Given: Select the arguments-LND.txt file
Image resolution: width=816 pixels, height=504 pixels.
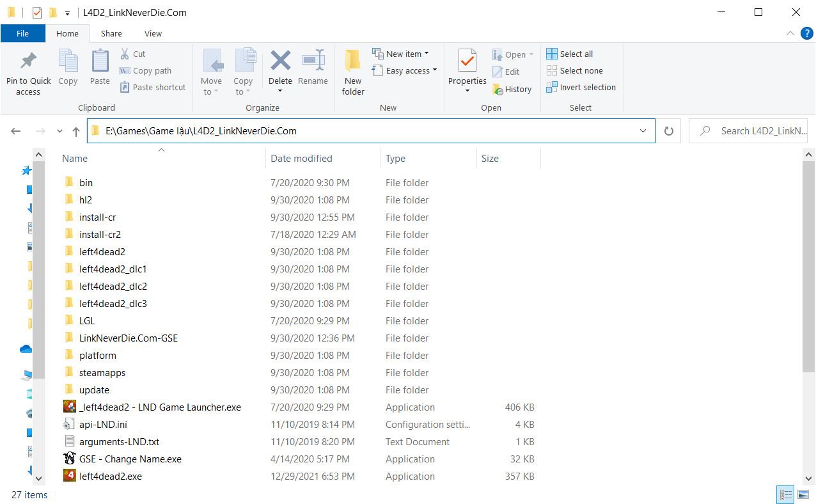Looking at the screenshot, I should [112, 441].
